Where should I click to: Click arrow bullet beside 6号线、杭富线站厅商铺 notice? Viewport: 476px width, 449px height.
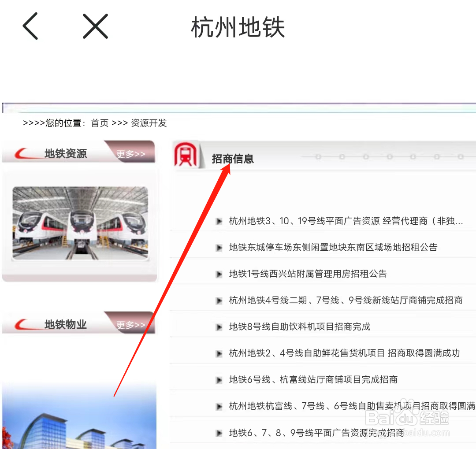click(219, 380)
